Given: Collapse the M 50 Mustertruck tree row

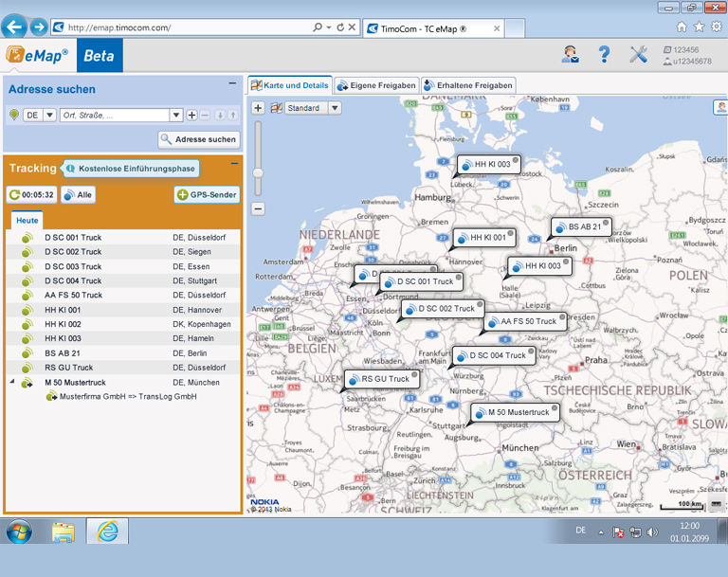Looking at the screenshot, I should pos(12,382).
